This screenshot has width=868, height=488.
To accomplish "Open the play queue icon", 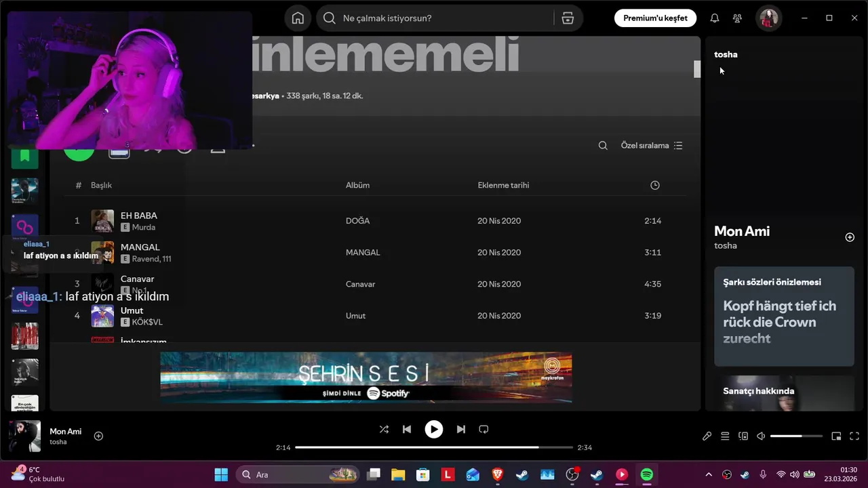I will [725, 436].
